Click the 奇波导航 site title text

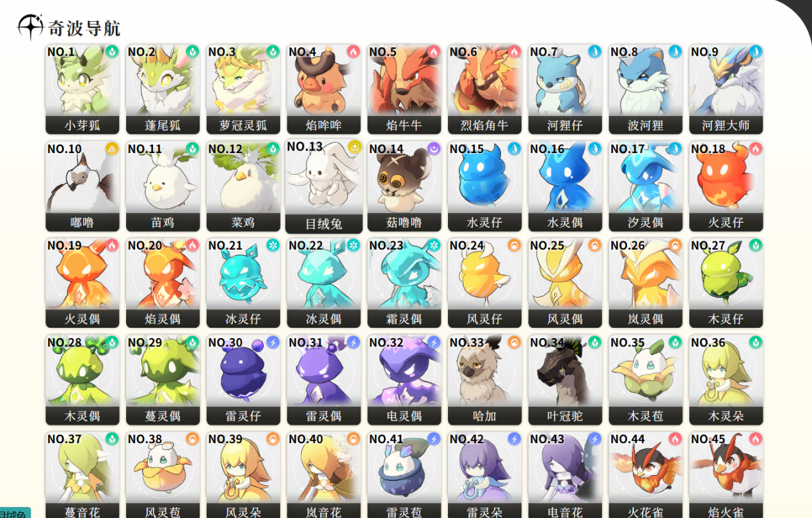pyautogui.click(x=84, y=28)
